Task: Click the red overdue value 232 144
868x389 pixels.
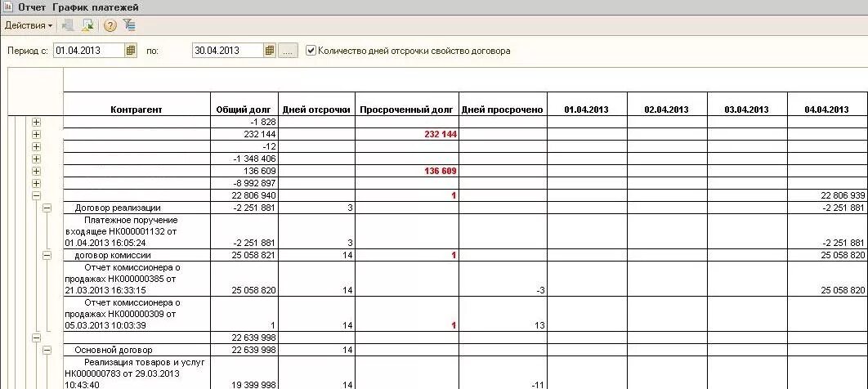Action: coord(440,135)
